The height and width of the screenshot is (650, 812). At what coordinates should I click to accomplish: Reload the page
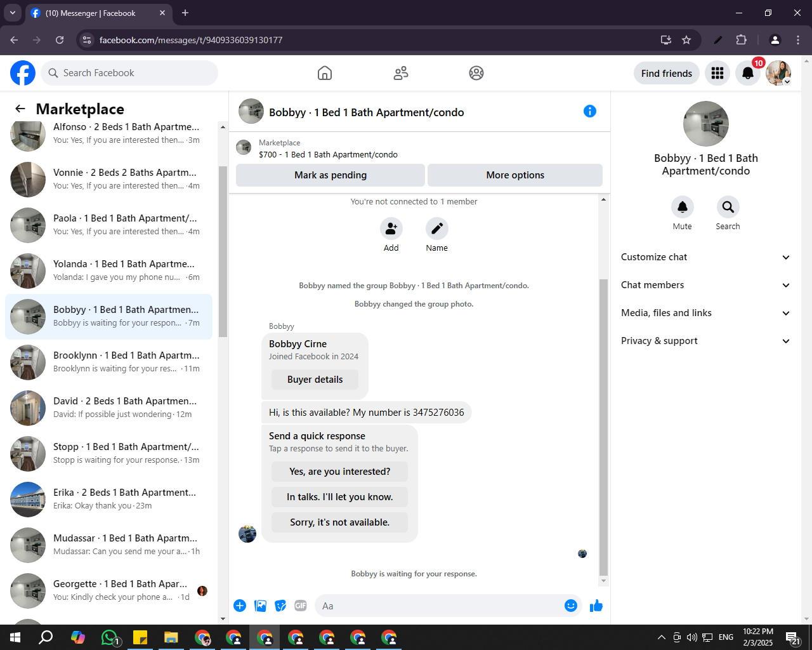click(x=60, y=40)
